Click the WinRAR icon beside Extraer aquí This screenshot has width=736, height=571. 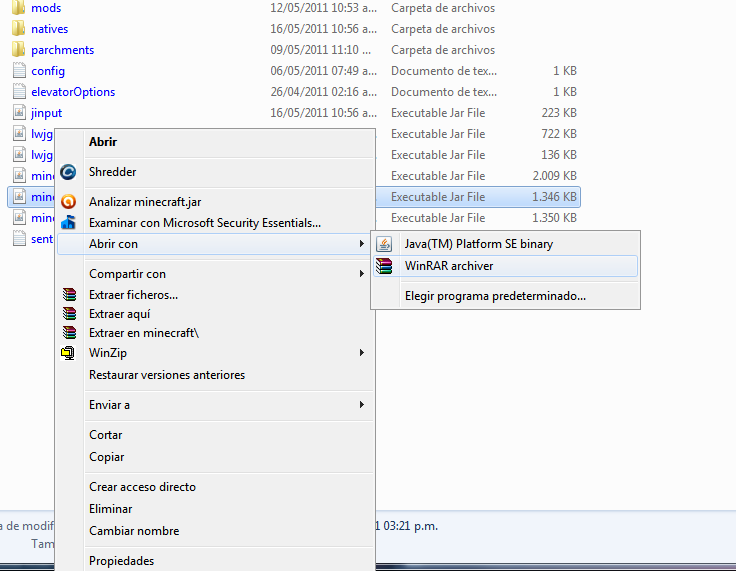point(69,314)
